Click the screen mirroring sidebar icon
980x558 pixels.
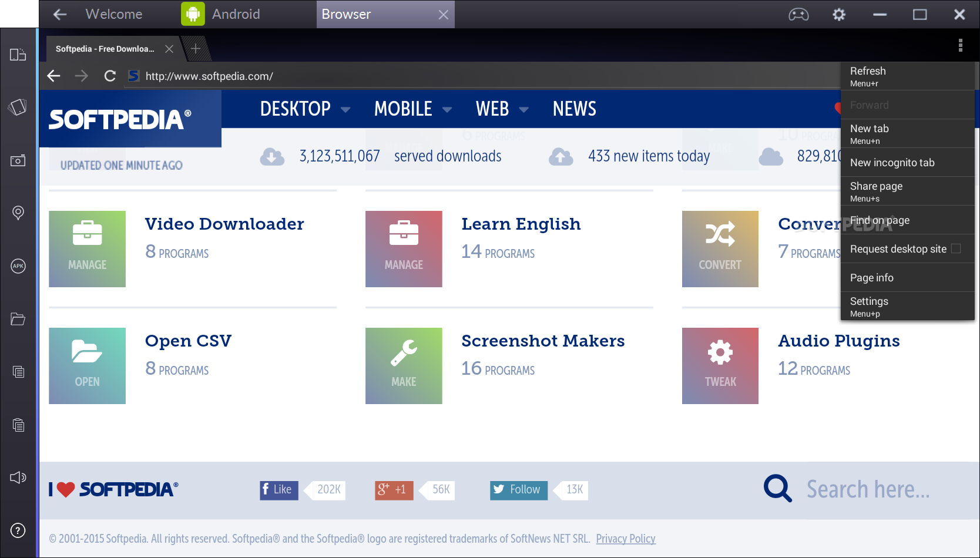tap(18, 55)
